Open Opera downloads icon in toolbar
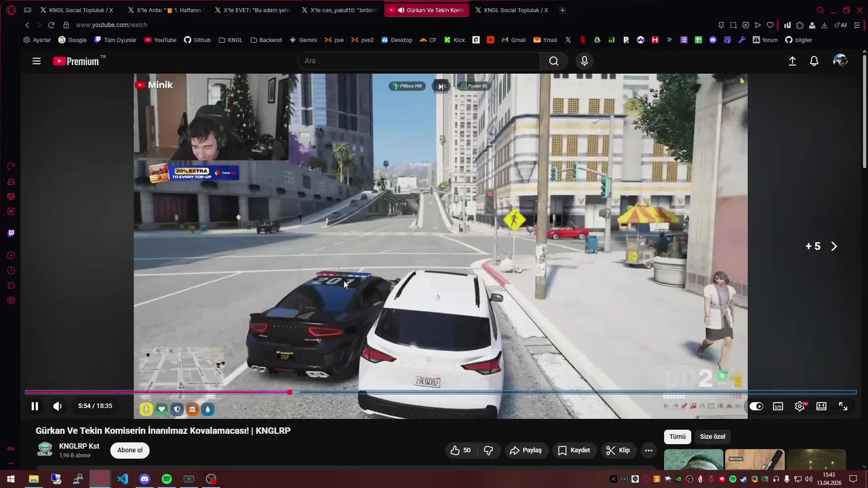This screenshot has width=868, height=488. 824,25
